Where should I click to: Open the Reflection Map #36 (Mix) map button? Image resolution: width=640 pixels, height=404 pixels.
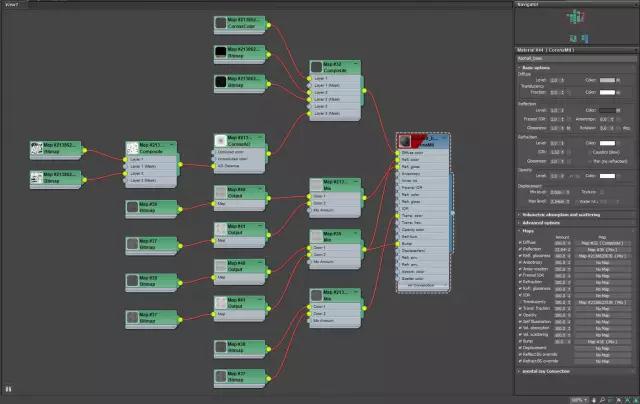click(x=602, y=249)
